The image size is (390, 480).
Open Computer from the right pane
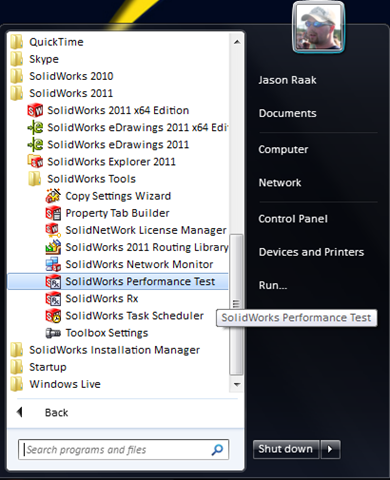click(x=283, y=149)
